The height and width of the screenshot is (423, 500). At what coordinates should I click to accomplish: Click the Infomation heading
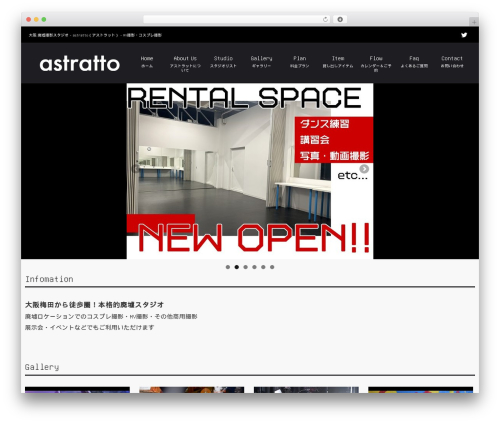[x=49, y=279]
